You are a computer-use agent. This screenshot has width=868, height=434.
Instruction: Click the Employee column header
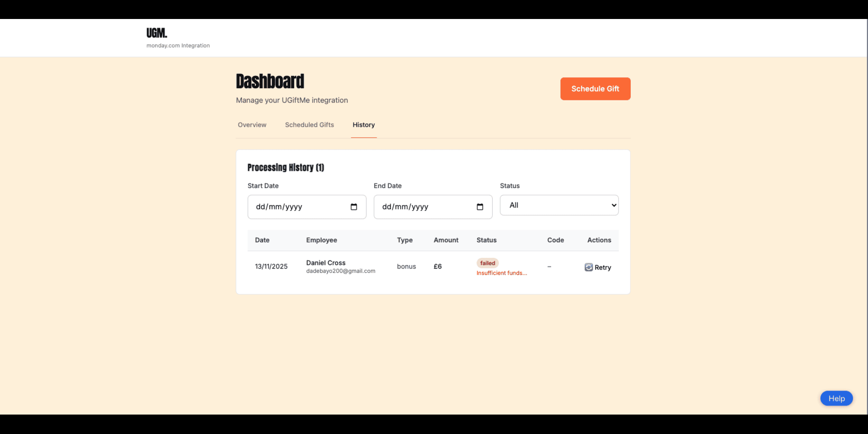[x=321, y=240]
